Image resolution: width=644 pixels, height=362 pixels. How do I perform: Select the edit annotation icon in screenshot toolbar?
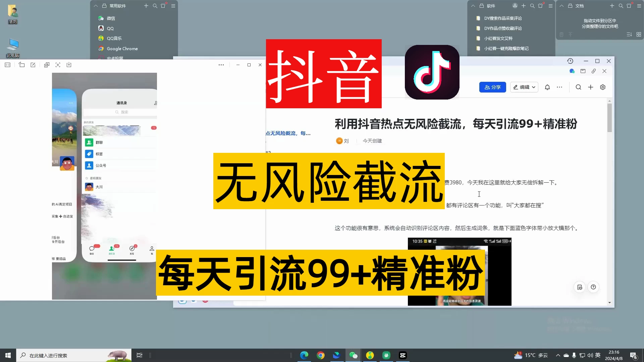coord(33,65)
